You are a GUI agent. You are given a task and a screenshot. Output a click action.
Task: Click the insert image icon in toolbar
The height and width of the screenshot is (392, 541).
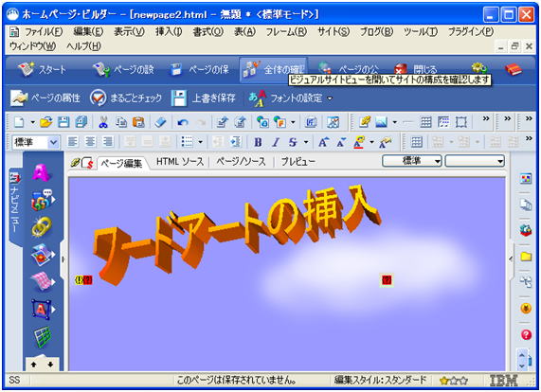coord(381,122)
